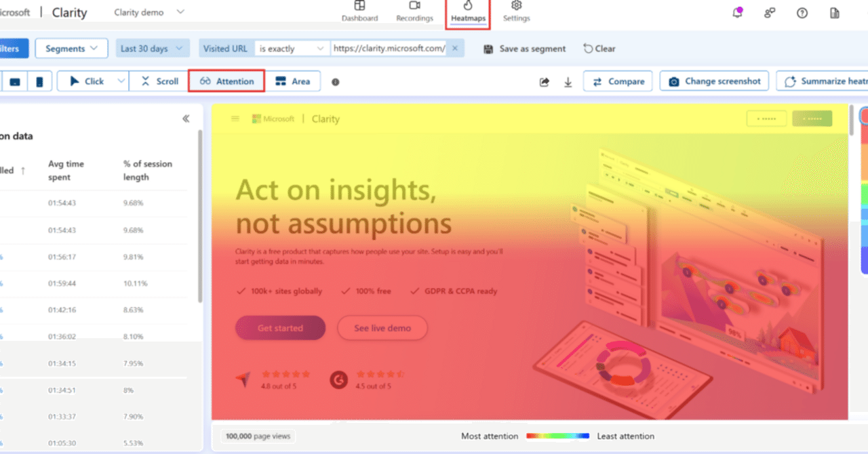Select the mobile device heatmap icon
This screenshot has height=454, width=868.
41,81
